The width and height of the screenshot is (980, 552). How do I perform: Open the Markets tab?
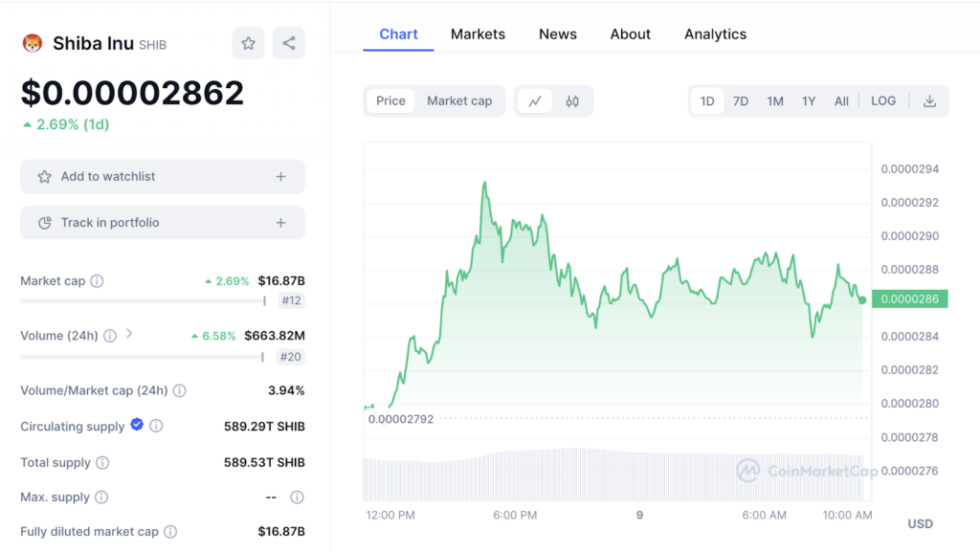[478, 34]
